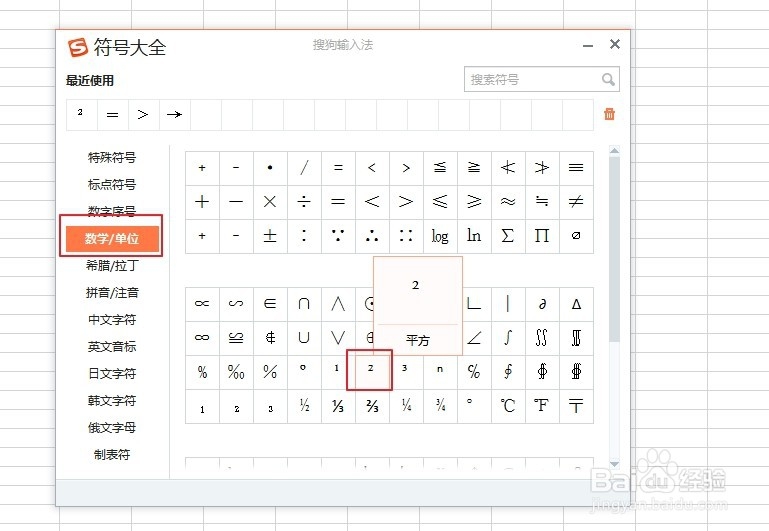This screenshot has height=531, width=769.
Task: Select the 数学/单位 category
Action: [112, 239]
